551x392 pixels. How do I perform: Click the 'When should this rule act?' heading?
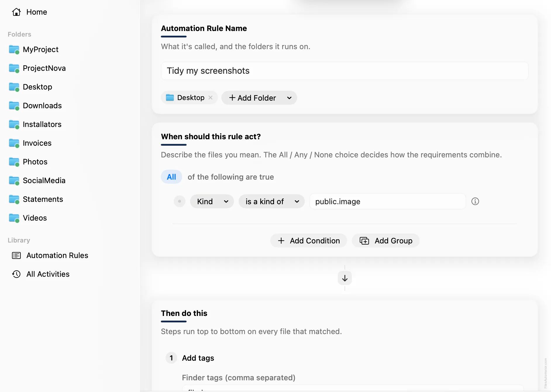pos(211,136)
